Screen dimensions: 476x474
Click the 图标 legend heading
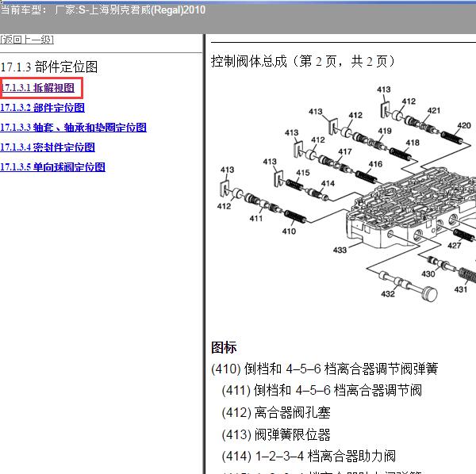[224, 347]
